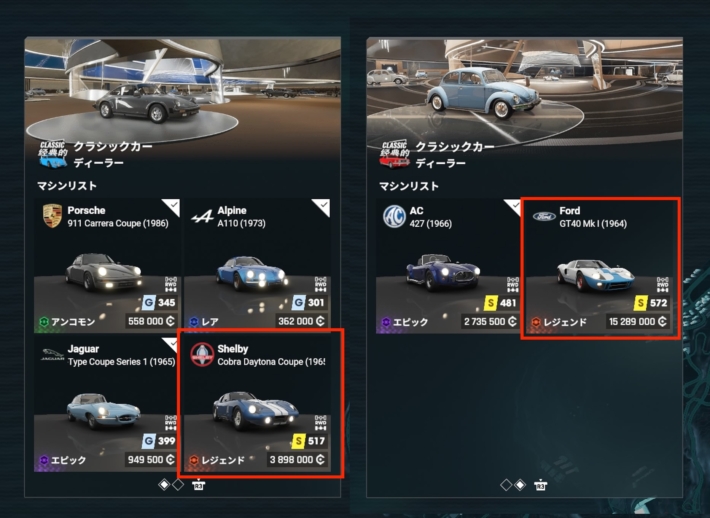Image resolution: width=710 pixels, height=518 pixels.
Task: Select first page diamond in right panel
Action: click(x=506, y=485)
